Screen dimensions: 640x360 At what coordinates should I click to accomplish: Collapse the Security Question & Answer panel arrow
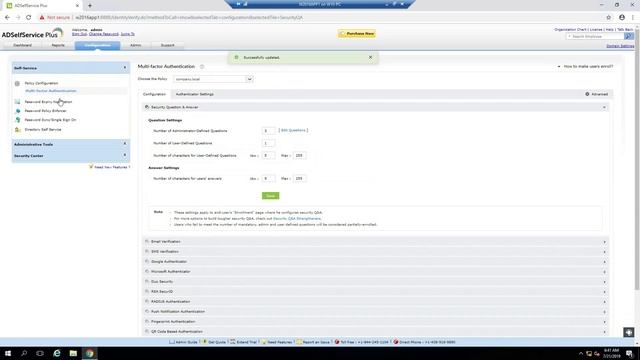point(604,107)
